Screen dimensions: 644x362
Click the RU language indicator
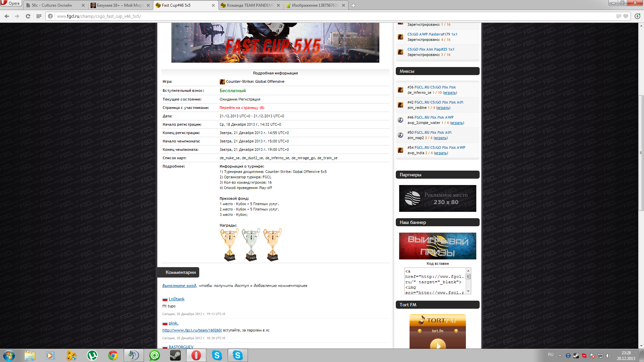(x=551, y=355)
